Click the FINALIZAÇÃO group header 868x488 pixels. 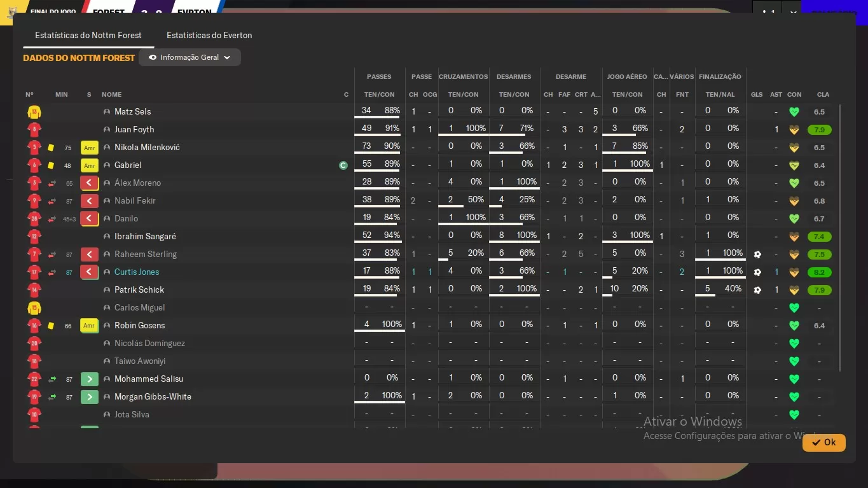pos(720,77)
